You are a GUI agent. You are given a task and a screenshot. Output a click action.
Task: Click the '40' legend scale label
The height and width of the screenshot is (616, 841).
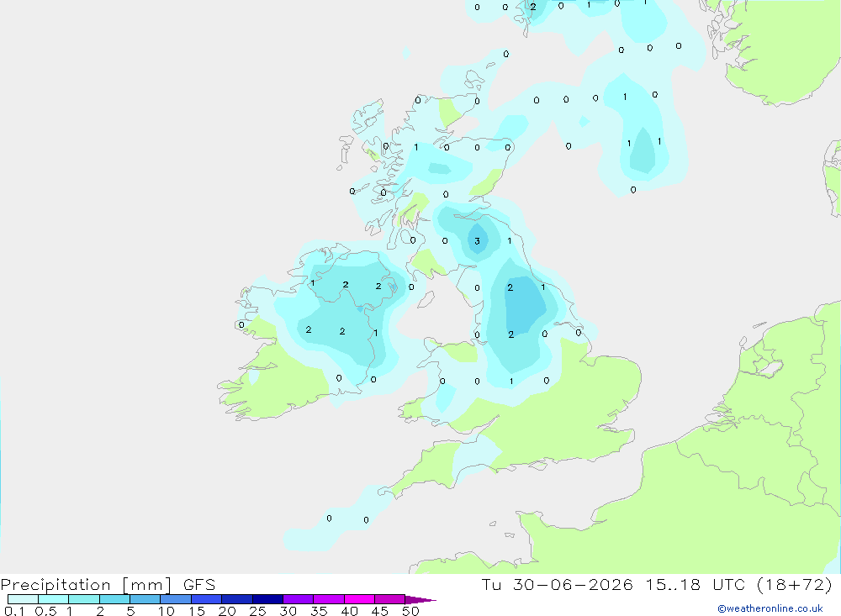[x=349, y=611]
